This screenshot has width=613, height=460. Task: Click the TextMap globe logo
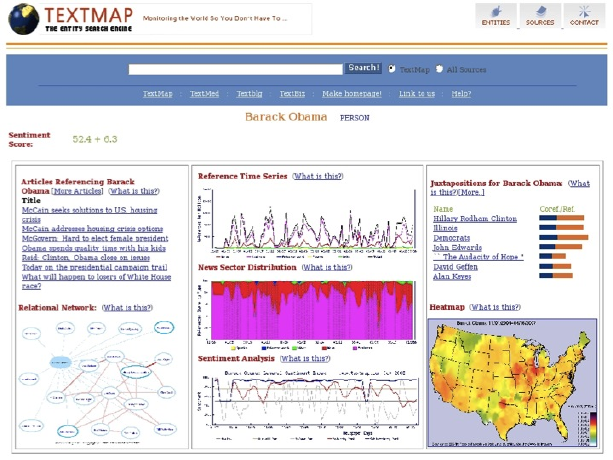click(23, 19)
